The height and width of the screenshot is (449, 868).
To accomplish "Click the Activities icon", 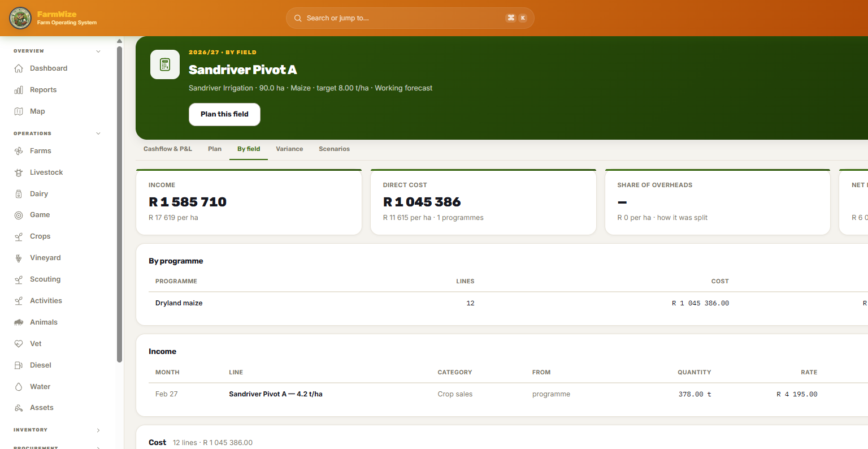I will 19,301.
